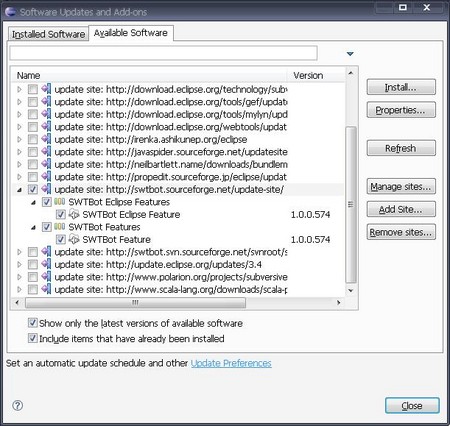Toggle Include items already installed checkbox

(32, 338)
